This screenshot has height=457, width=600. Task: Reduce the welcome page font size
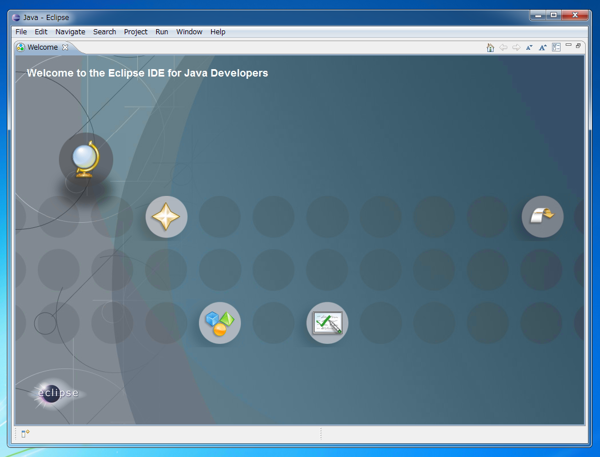(529, 47)
